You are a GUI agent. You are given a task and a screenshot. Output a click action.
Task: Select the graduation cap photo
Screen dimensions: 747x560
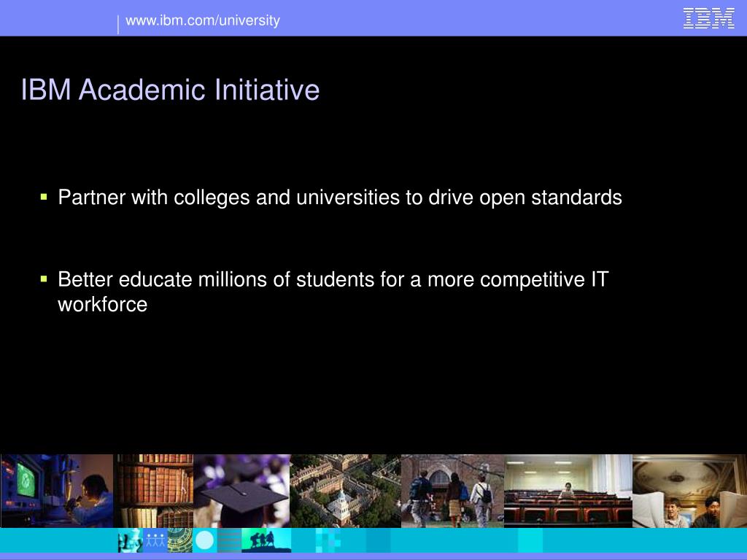[241, 491]
